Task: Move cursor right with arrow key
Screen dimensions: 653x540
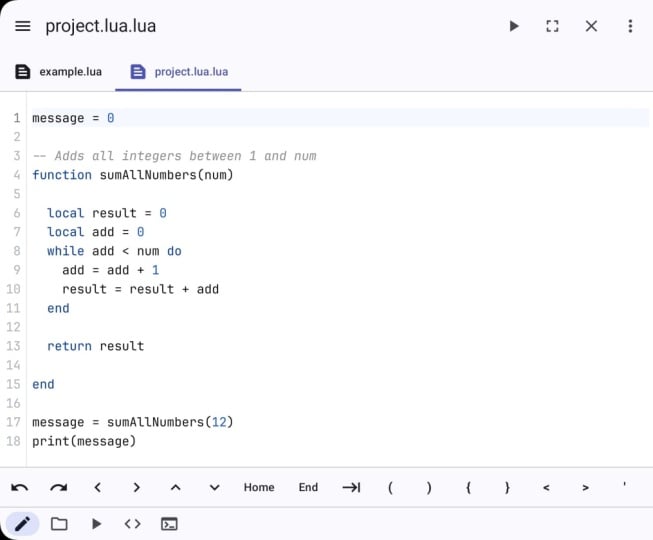Action: tap(136, 487)
